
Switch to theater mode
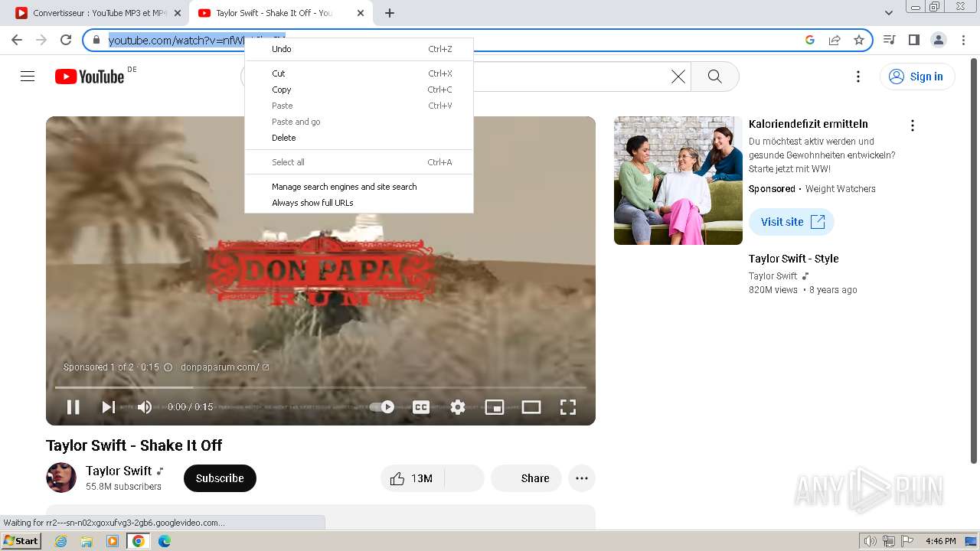point(531,407)
